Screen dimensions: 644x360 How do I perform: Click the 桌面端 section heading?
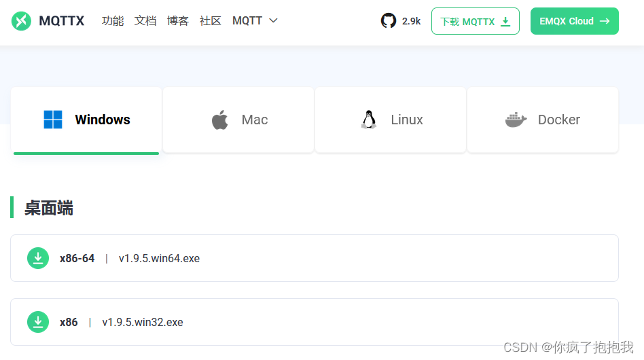[49, 208]
